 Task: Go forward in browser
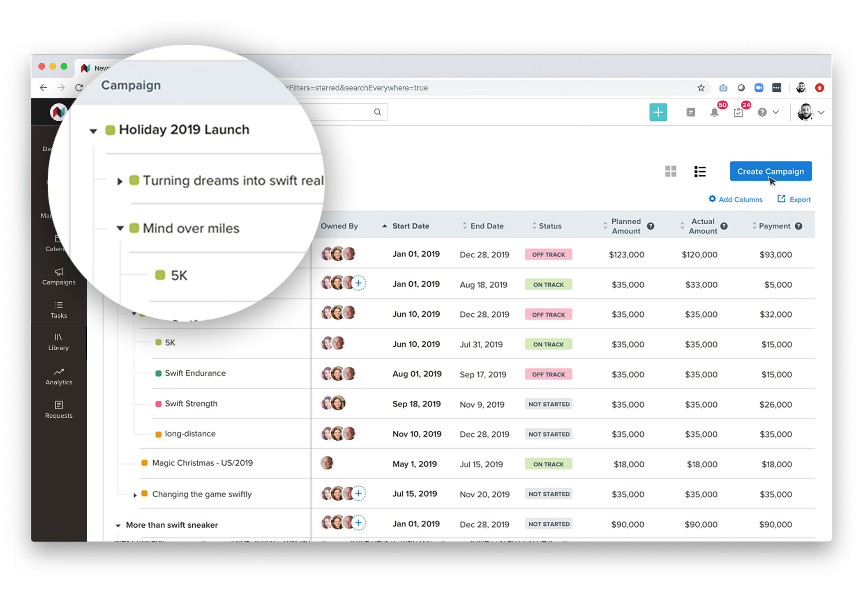pyautogui.click(x=61, y=87)
